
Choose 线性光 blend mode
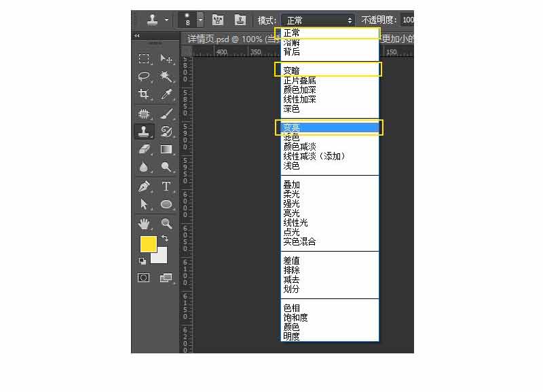pos(330,222)
